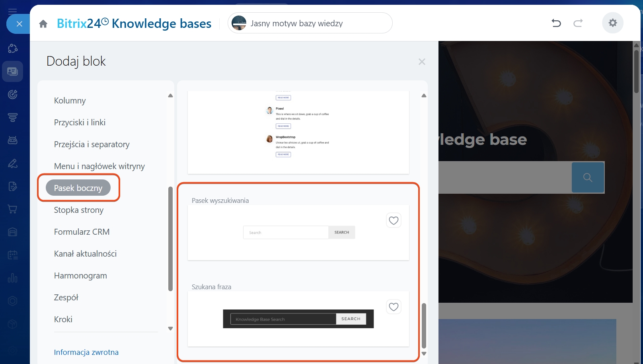Open the target goals icon in left sidebar
Screen dimensions: 643x364
tap(13, 94)
